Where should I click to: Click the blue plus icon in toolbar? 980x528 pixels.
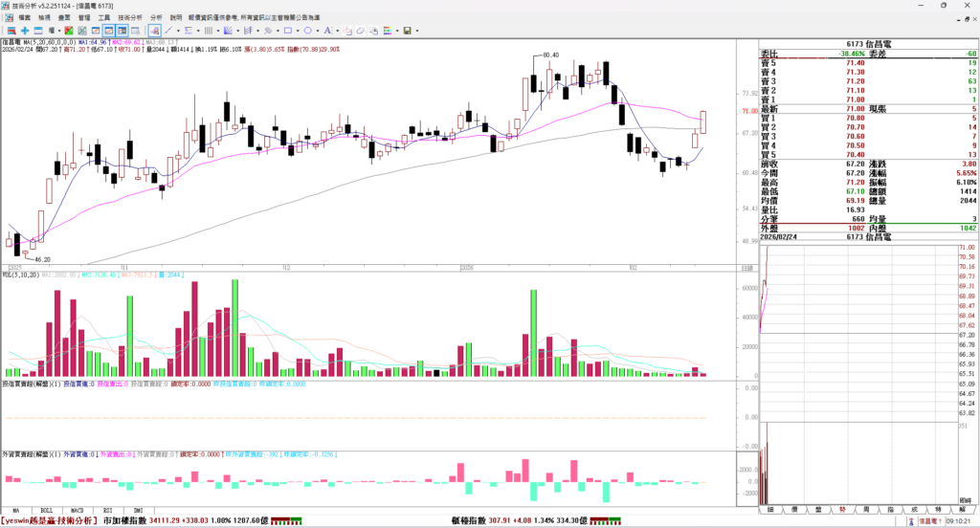tap(25, 31)
